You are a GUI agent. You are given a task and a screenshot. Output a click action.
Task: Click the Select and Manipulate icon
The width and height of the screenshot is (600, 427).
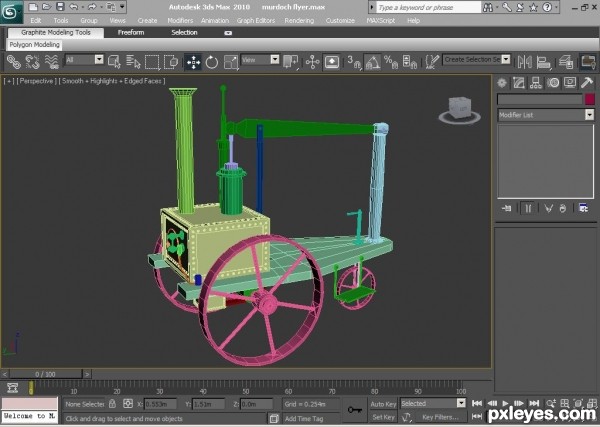313,62
